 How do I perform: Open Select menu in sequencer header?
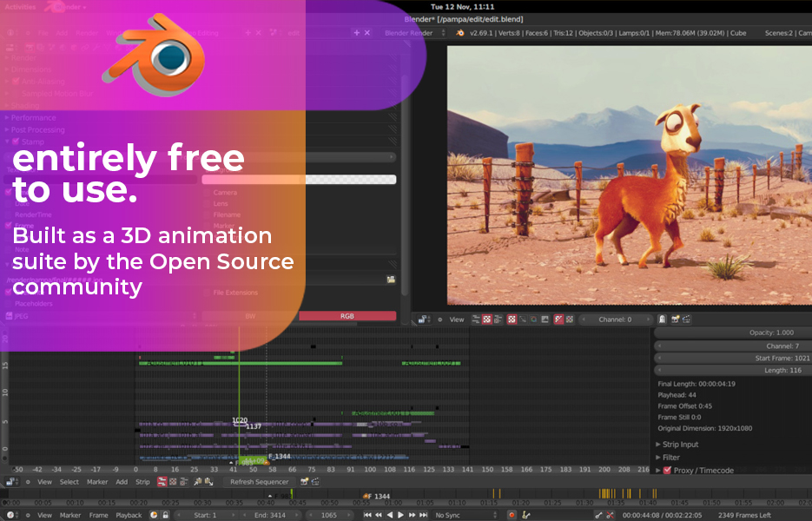point(69,482)
